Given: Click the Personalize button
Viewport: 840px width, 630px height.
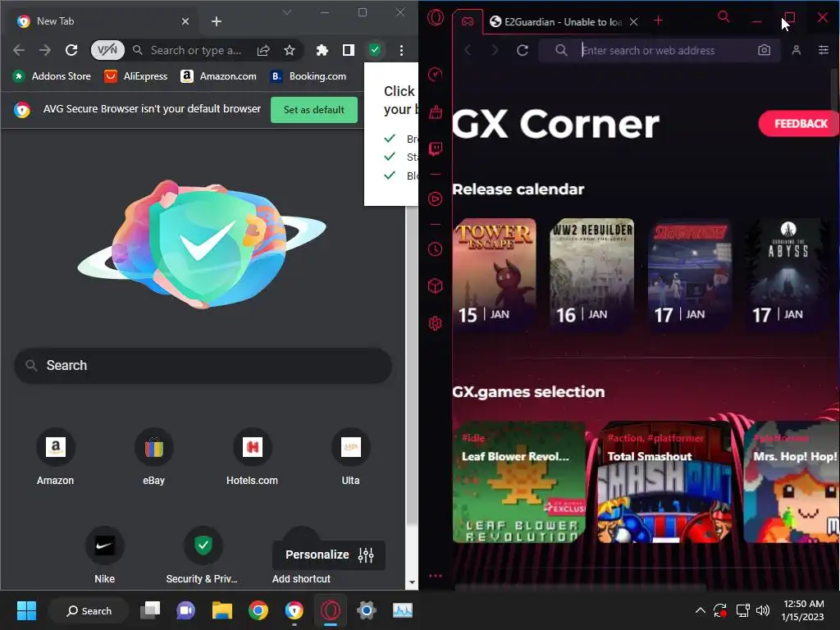Looking at the screenshot, I should coord(329,555).
